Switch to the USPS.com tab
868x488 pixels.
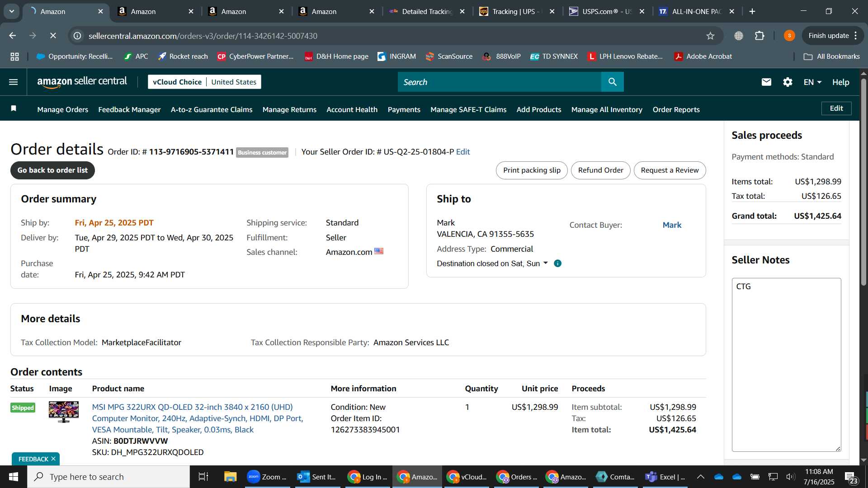(607, 11)
